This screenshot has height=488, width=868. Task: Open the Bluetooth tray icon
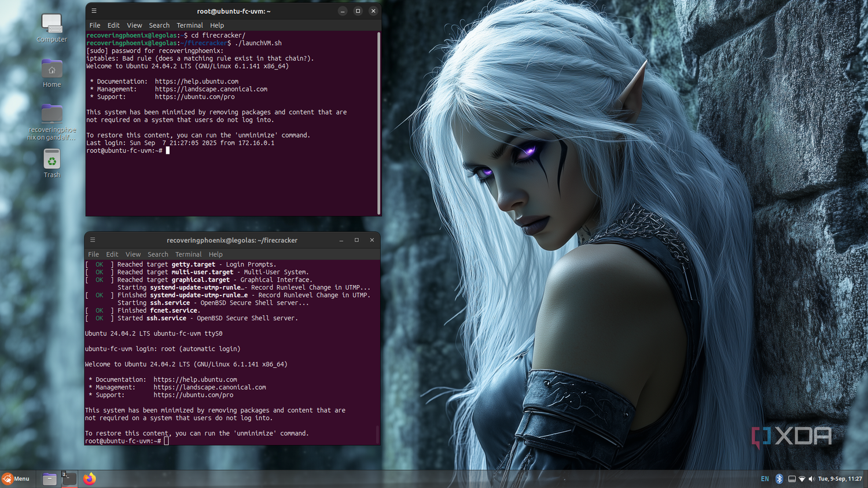tap(779, 479)
